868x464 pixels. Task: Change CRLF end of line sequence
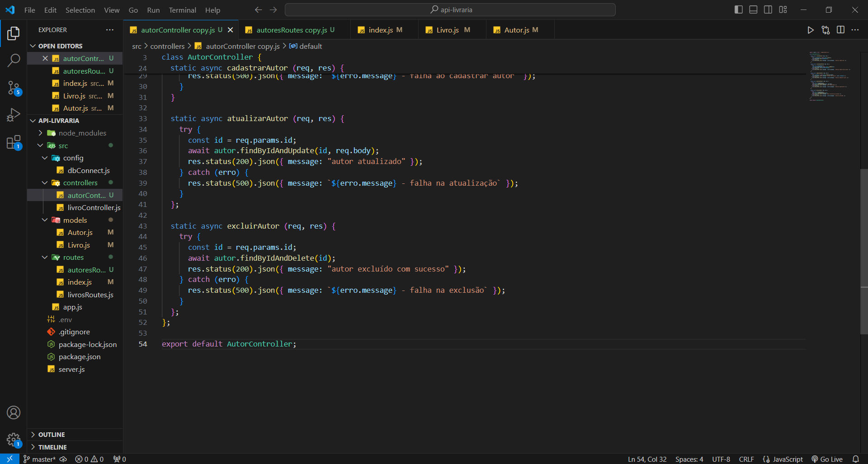click(x=746, y=459)
